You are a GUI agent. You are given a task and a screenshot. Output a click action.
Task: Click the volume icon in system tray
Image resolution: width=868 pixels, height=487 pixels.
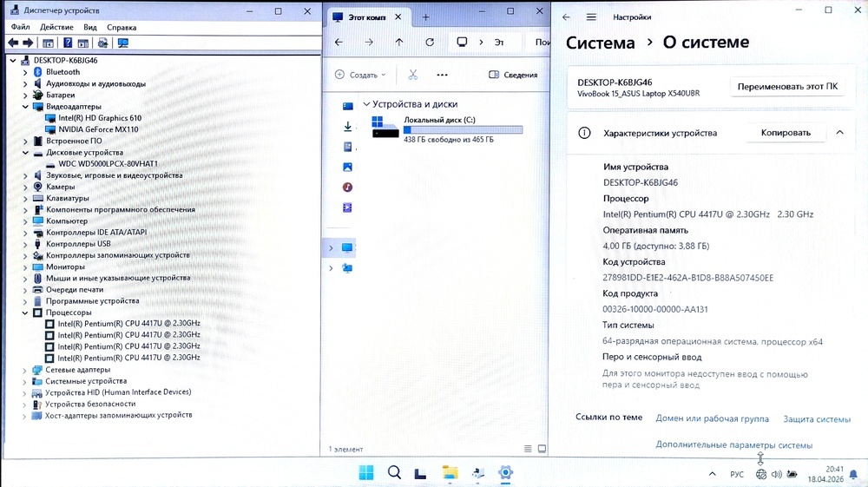click(777, 474)
